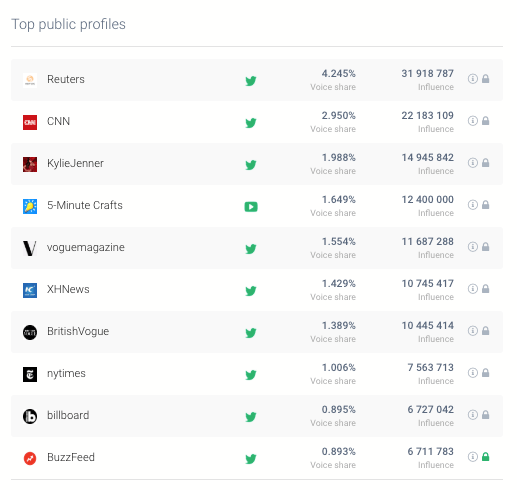
Task: Click the nytimes profile name
Action: (x=66, y=373)
